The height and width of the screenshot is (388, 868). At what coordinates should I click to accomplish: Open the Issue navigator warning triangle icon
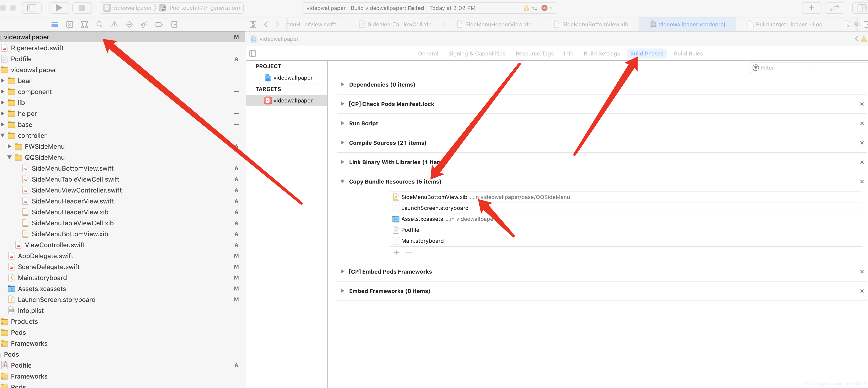[114, 24]
